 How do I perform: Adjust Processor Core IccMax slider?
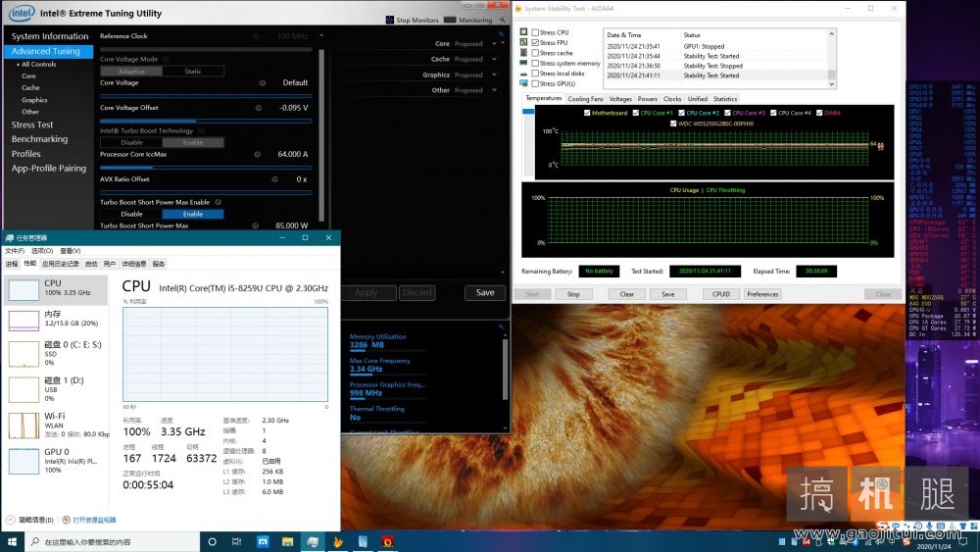[x=206, y=168]
